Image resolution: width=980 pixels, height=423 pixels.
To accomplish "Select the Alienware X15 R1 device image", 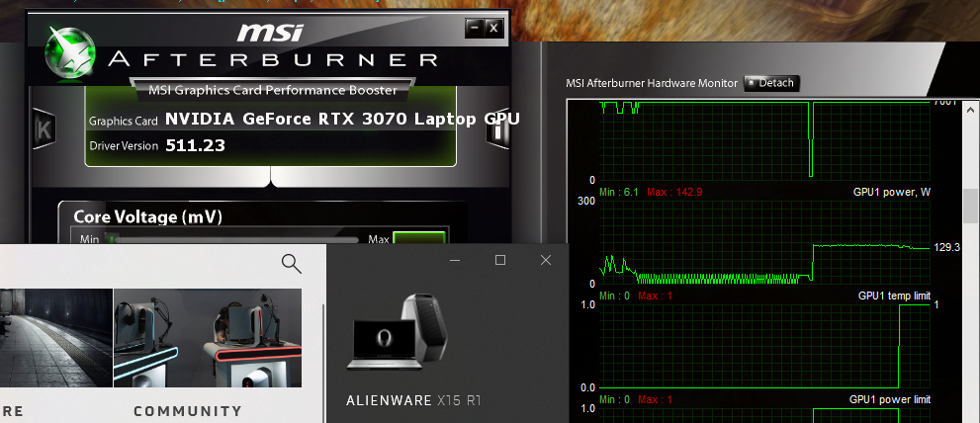I will 397,331.
